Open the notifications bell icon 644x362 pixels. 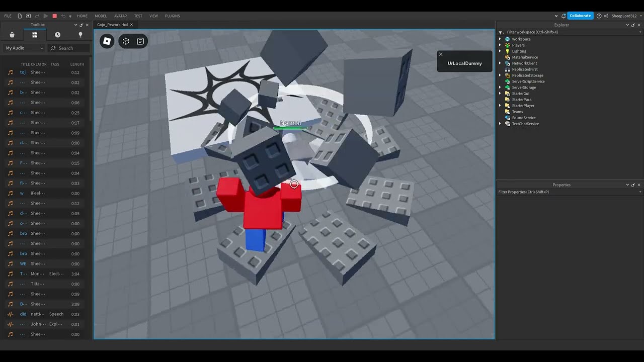click(x=563, y=16)
